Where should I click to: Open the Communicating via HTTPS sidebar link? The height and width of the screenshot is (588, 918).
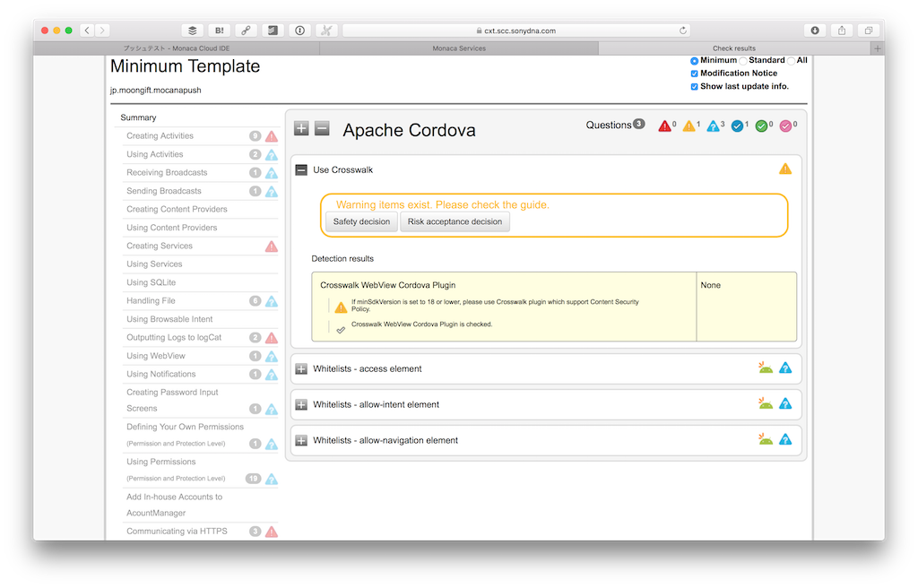coord(177,532)
